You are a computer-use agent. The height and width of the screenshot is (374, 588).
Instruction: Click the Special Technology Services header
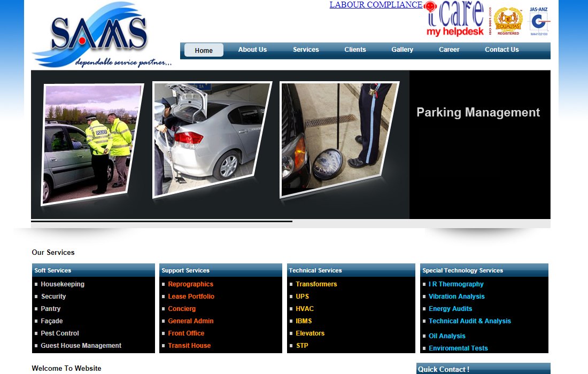pos(484,270)
